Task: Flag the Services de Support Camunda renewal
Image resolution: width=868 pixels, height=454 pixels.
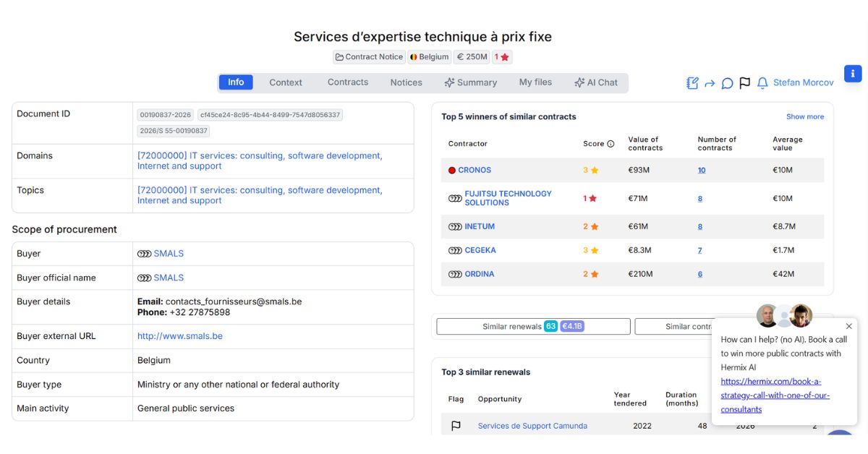Action: 456,426
